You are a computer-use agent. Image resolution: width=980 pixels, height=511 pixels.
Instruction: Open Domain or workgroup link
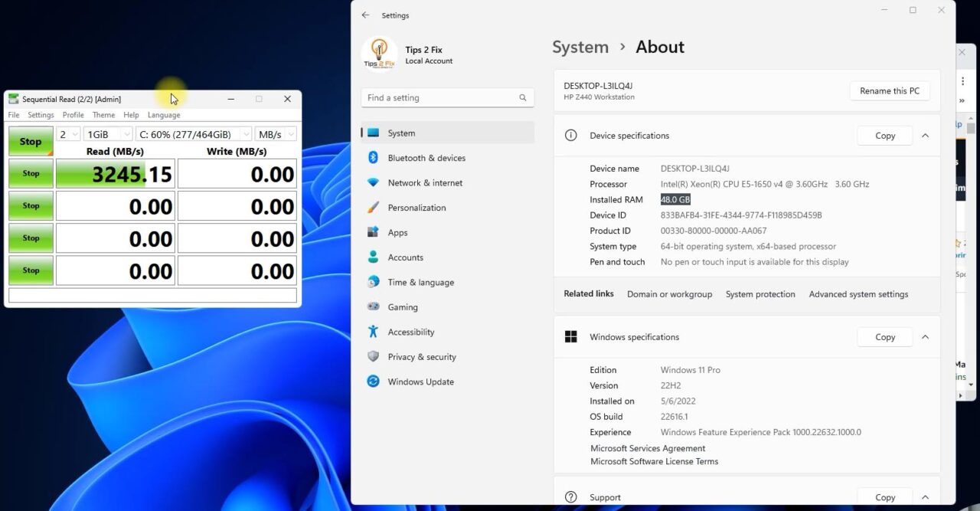point(669,294)
